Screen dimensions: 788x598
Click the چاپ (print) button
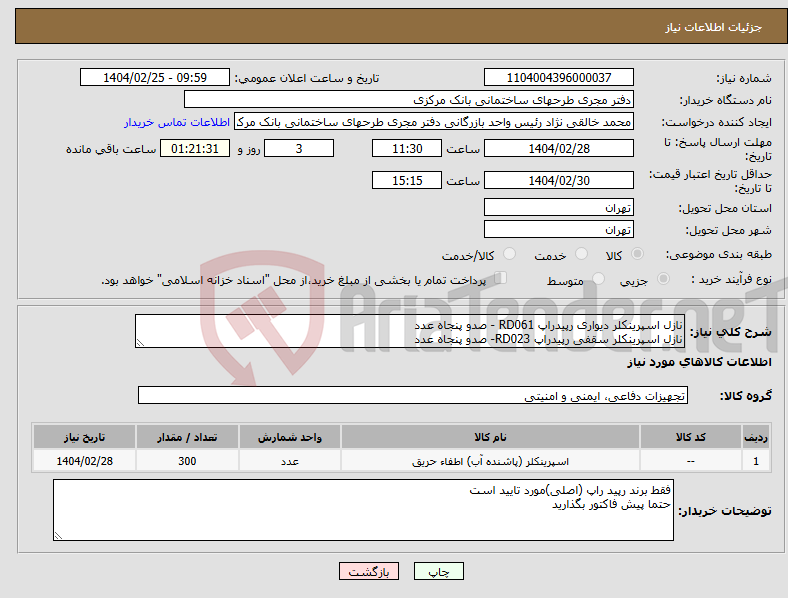point(438,571)
